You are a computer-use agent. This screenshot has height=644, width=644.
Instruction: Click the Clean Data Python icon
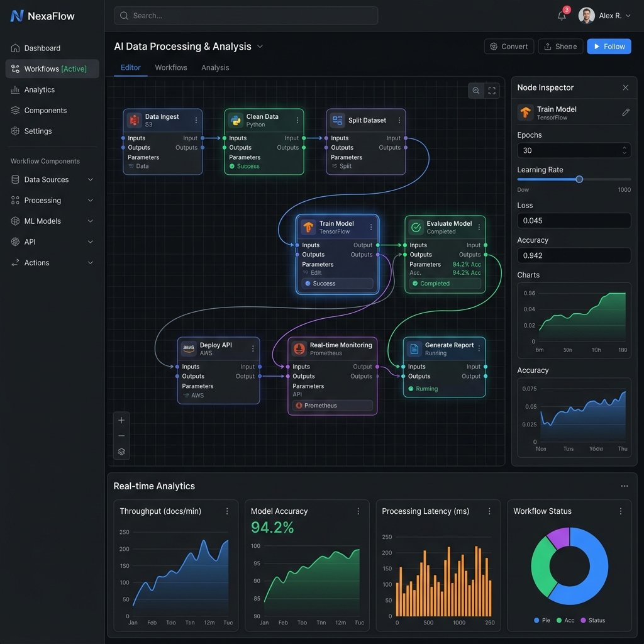point(236,120)
